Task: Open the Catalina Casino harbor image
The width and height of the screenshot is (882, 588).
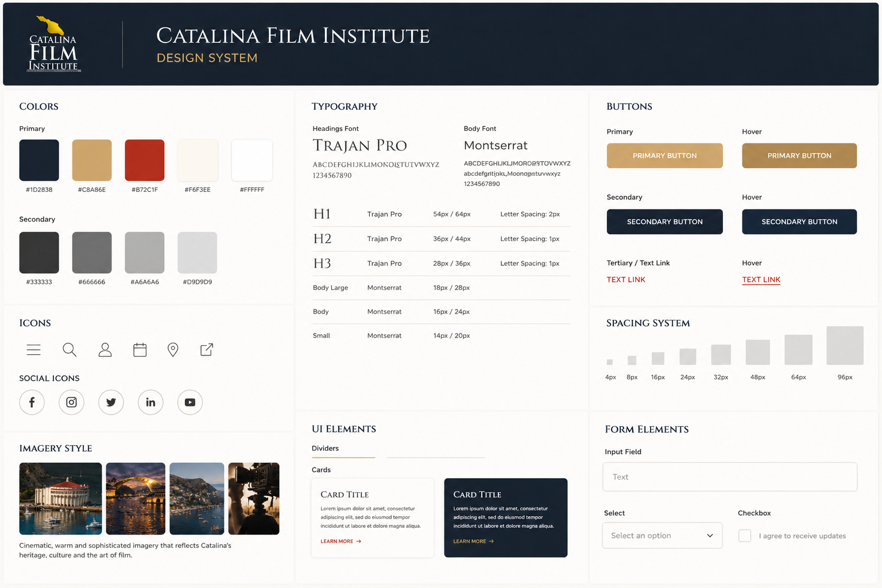Action: pos(60,499)
